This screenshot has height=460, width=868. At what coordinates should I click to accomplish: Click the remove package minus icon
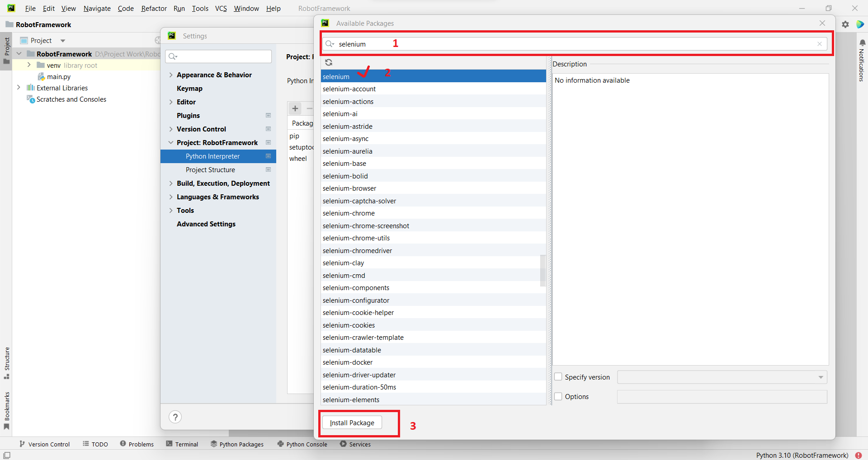coord(310,108)
